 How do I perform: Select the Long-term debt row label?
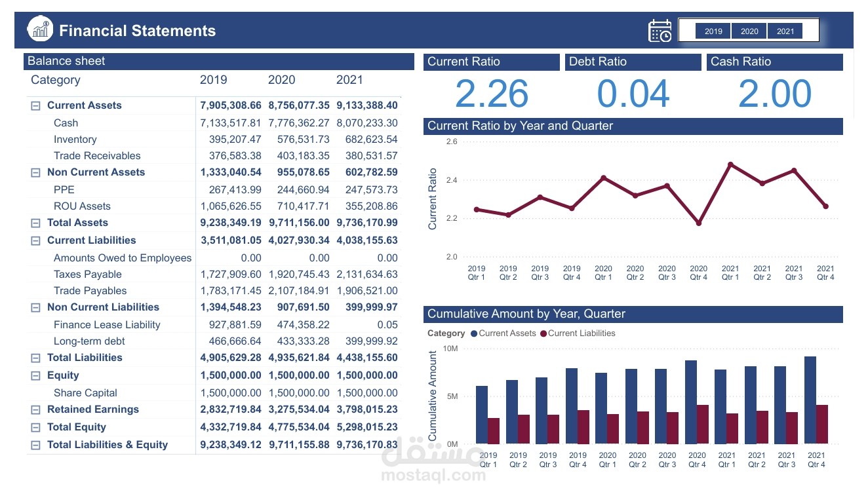tap(89, 341)
